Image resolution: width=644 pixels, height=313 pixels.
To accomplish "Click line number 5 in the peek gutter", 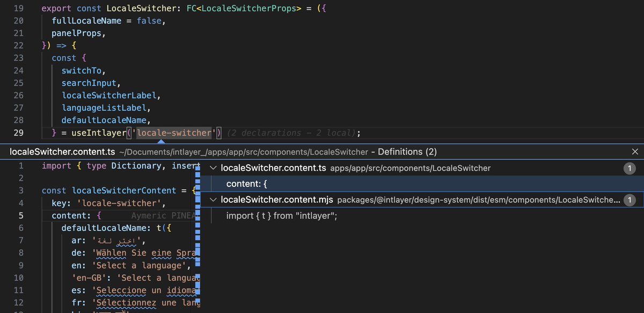I will click(x=21, y=215).
